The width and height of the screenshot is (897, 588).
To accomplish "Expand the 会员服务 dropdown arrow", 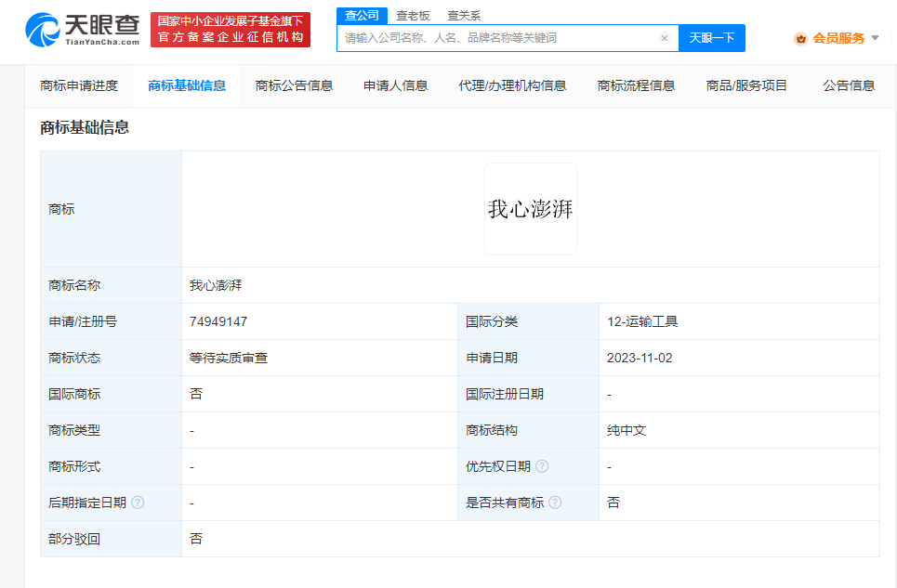I will [875, 38].
